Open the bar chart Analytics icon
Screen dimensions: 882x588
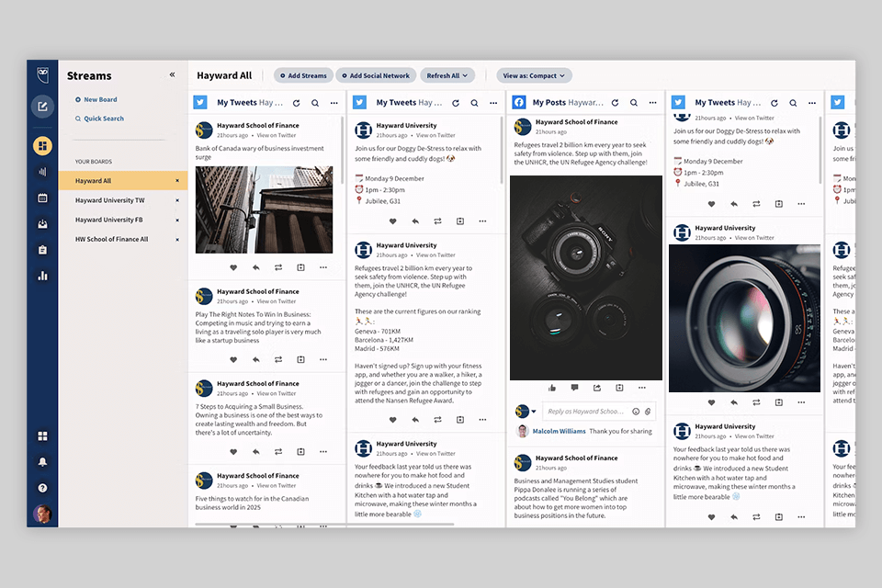[42, 276]
